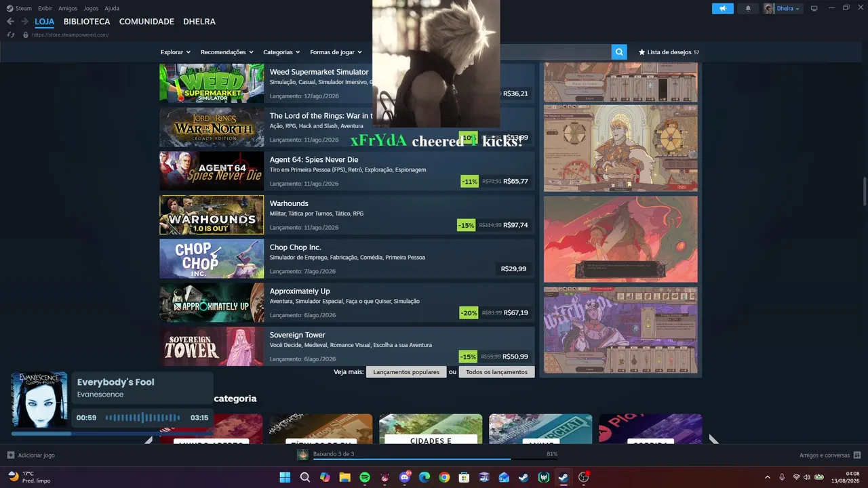The width and height of the screenshot is (868, 488).
Task: Open the Warhounds game listing
Action: point(347,215)
